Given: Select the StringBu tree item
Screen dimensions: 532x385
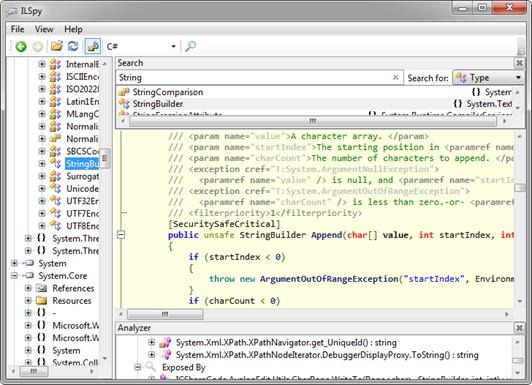Looking at the screenshot, I should click(x=82, y=164).
